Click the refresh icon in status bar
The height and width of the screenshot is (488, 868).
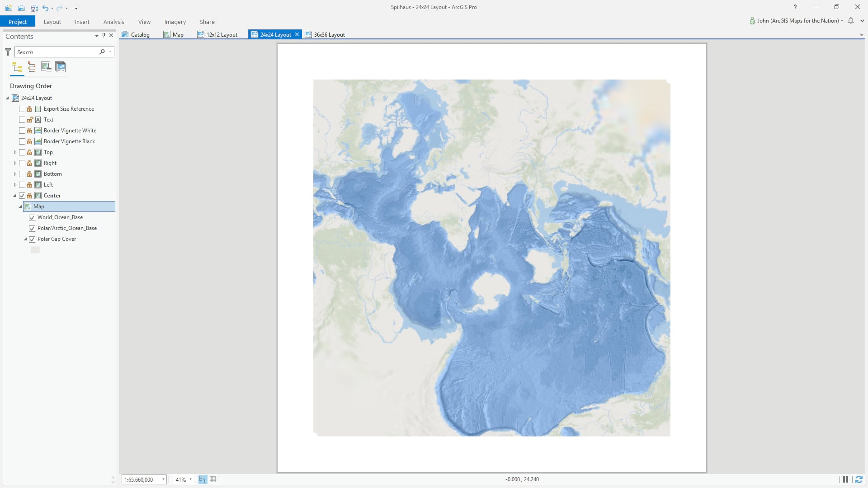[x=859, y=479]
